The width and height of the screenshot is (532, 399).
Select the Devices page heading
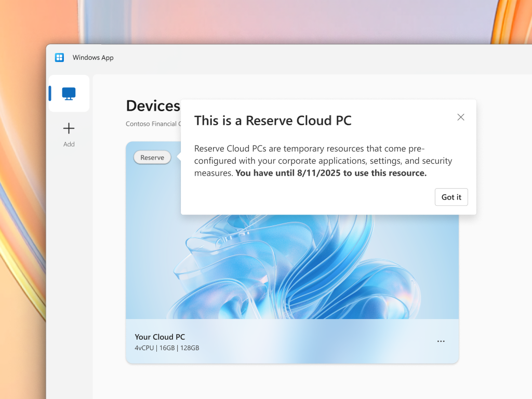pos(153,105)
